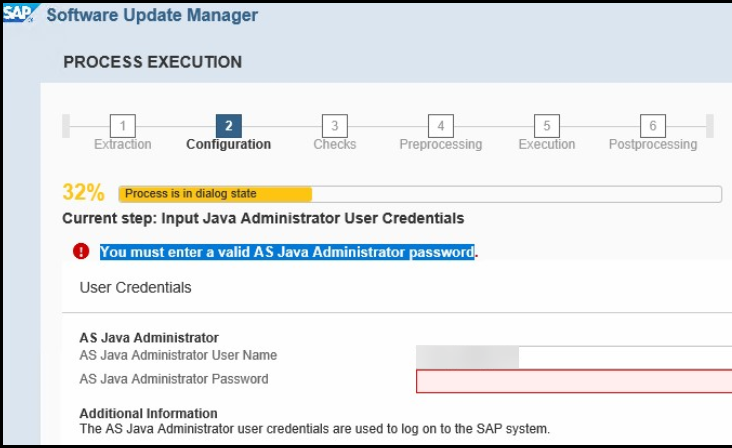This screenshot has width=732, height=448.
Task: Click the SAP logo icon
Action: click(19, 13)
